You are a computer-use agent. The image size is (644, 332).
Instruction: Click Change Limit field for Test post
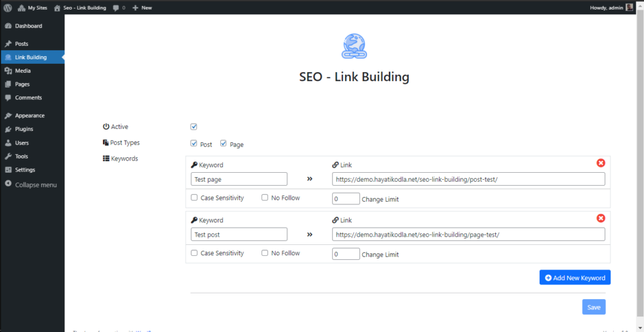click(346, 255)
